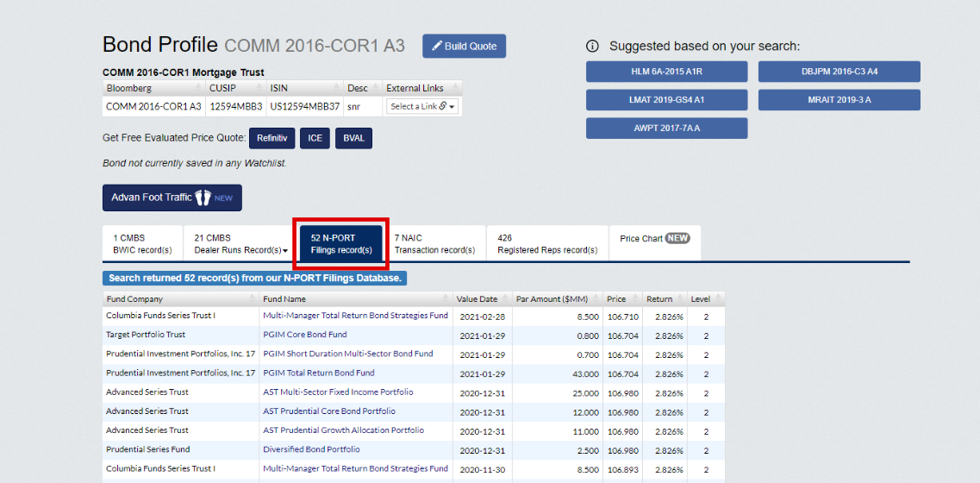This screenshot has height=483, width=980.
Task: Click the BVAL price quote button
Action: pos(353,138)
